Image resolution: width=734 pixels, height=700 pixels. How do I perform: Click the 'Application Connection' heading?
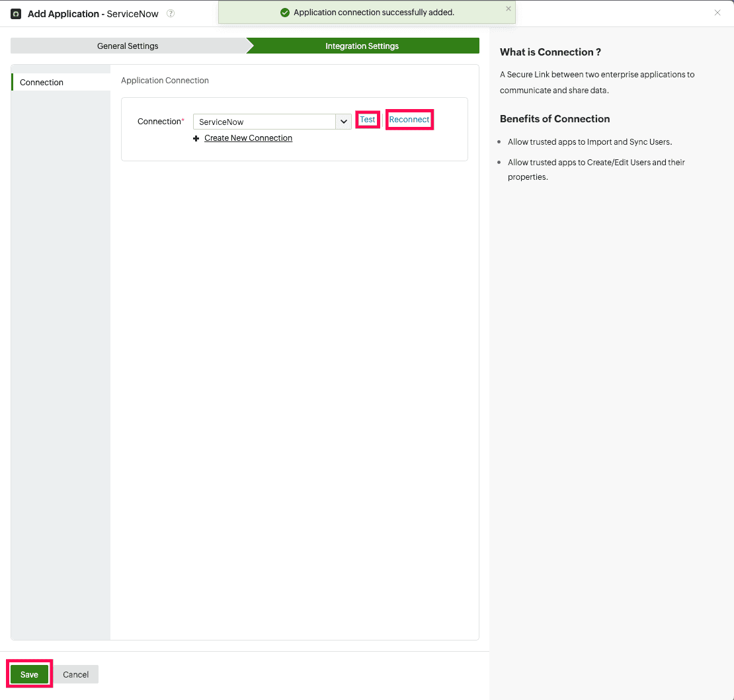(x=165, y=81)
